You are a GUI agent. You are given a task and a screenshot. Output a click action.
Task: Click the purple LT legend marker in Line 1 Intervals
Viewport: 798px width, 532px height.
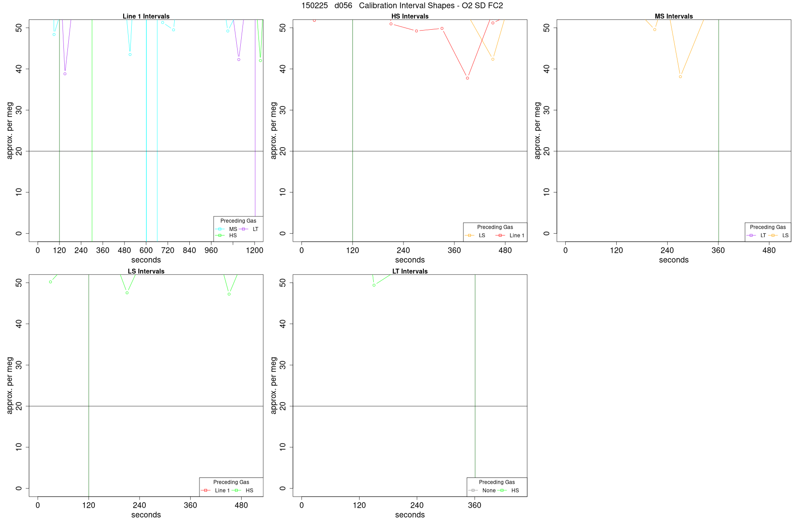click(243, 229)
